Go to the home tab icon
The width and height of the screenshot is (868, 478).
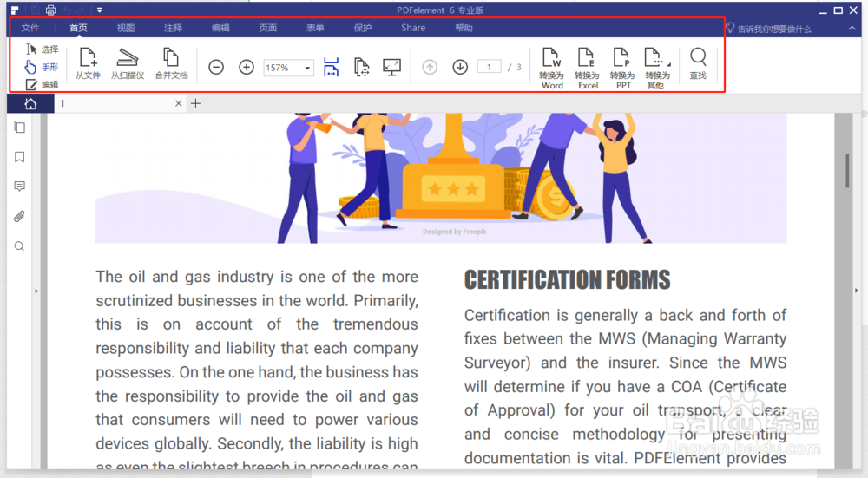(x=30, y=103)
